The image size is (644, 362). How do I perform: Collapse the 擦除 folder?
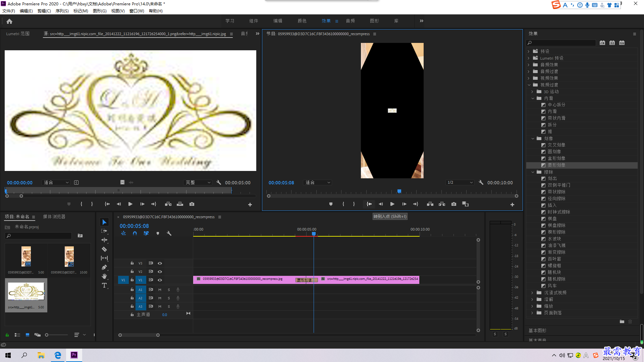pyautogui.click(x=533, y=172)
